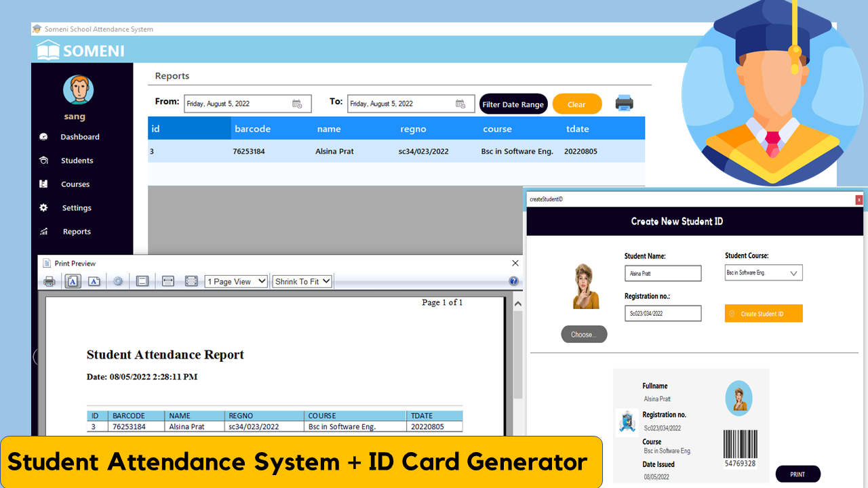This screenshot has width=868, height=488.
Task: Open the 1 Page View dropdown
Action: (236, 281)
